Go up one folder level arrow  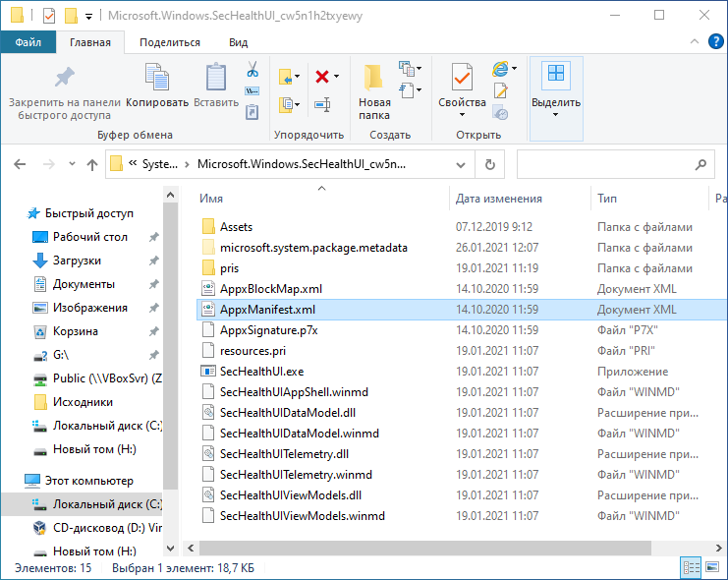92,164
